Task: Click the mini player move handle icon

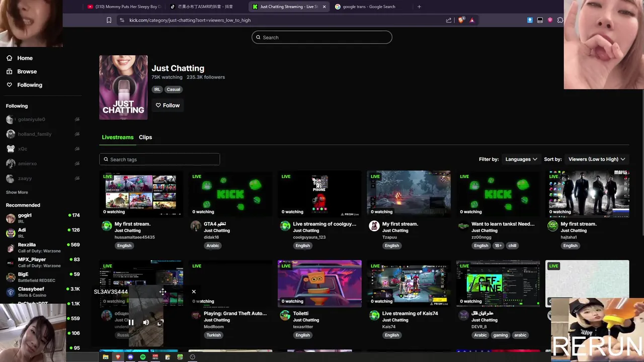Action: 163,292
